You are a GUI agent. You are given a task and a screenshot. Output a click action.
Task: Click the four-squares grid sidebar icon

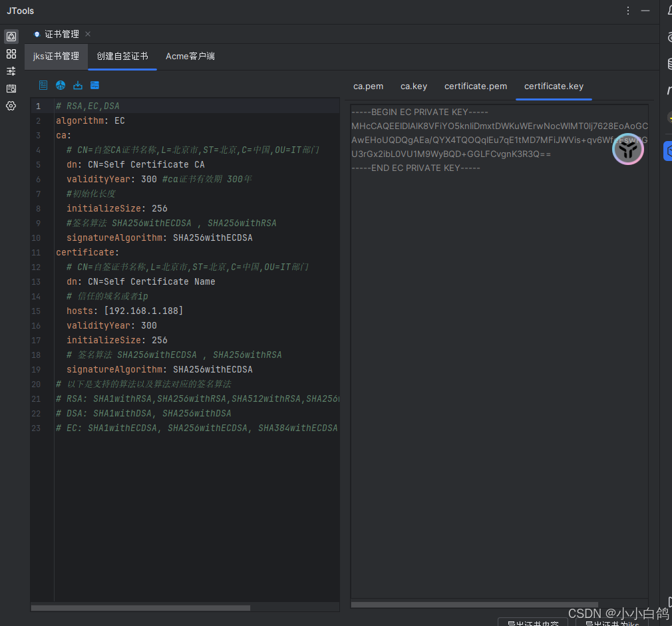[x=11, y=54]
